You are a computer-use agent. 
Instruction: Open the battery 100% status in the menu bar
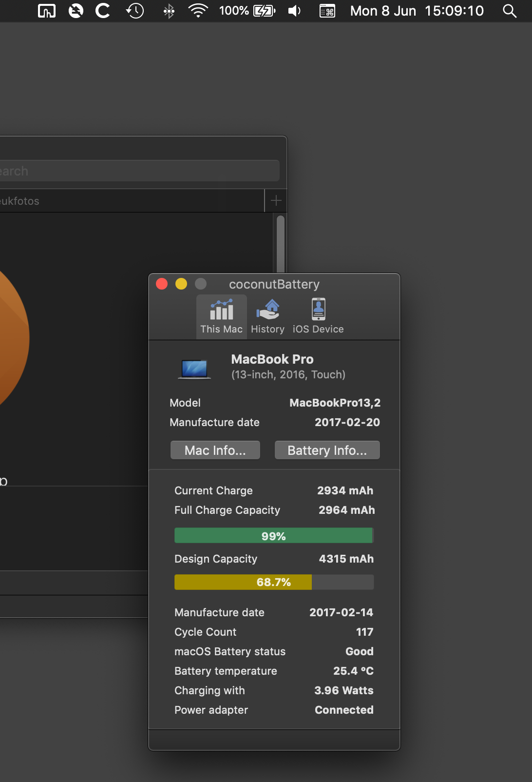[x=247, y=11]
